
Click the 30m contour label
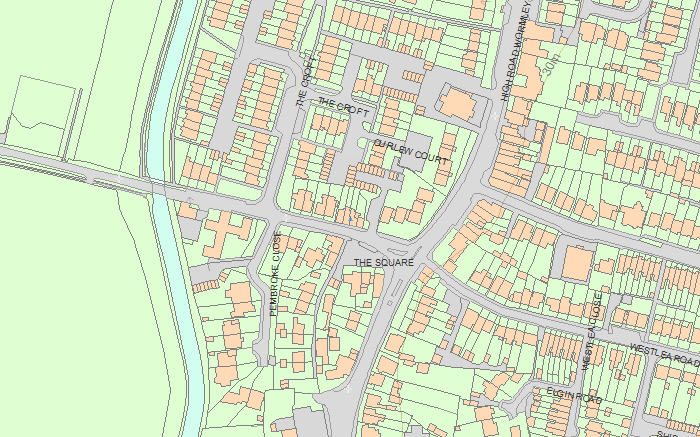(552, 65)
